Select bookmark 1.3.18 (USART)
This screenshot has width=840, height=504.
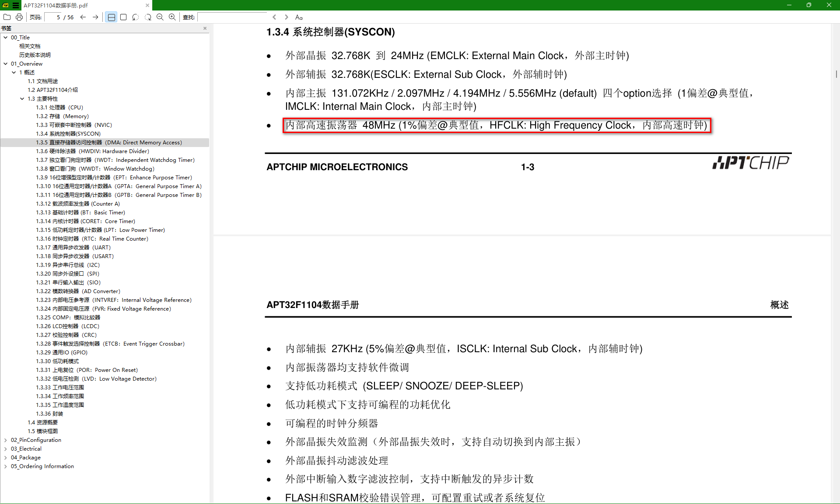coord(75,256)
